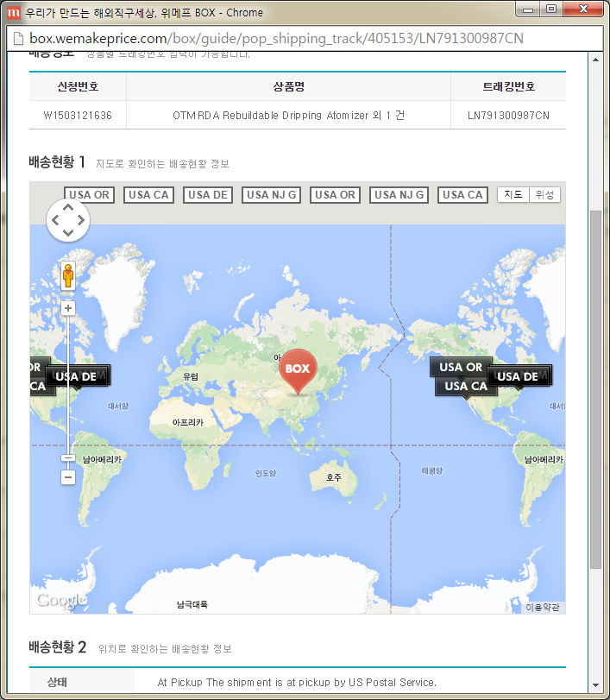Image resolution: width=610 pixels, height=700 pixels.
Task: Click the 배송현황 1 section heading
Action: pos(57,161)
